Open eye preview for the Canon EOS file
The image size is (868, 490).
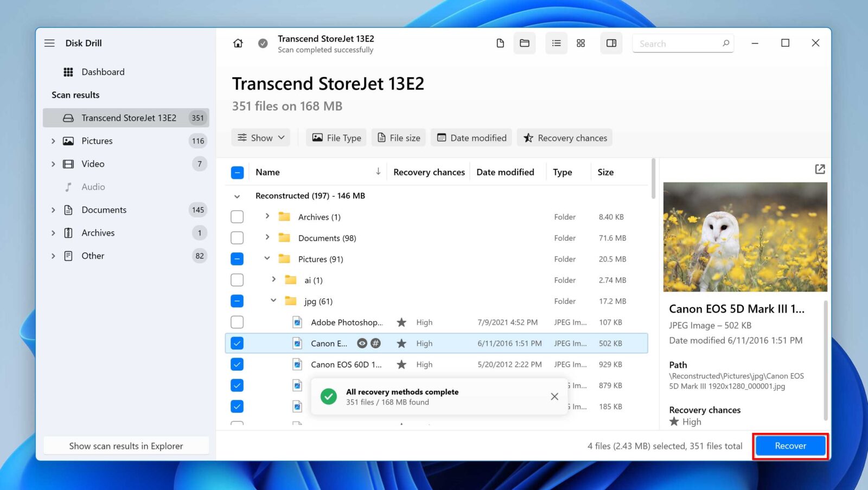click(362, 343)
